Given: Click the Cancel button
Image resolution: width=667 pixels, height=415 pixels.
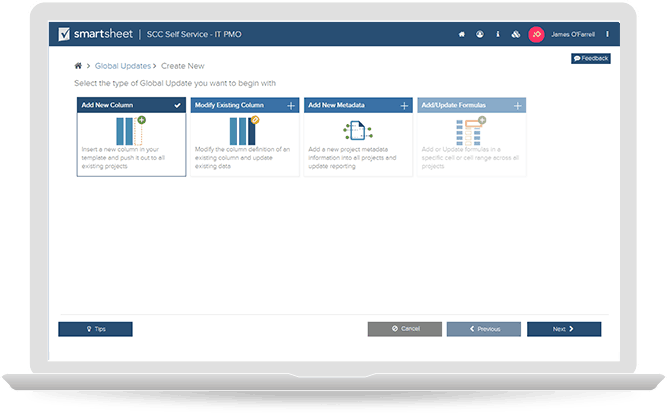Looking at the screenshot, I should [404, 328].
